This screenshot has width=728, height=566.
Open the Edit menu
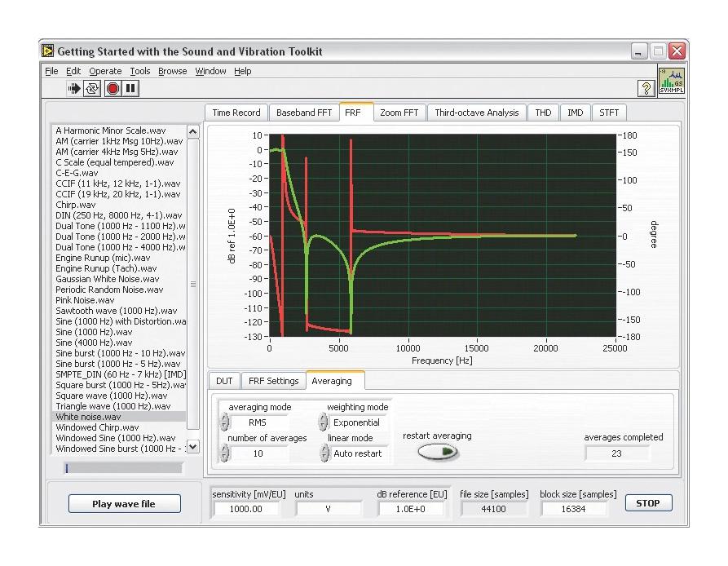(73, 71)
